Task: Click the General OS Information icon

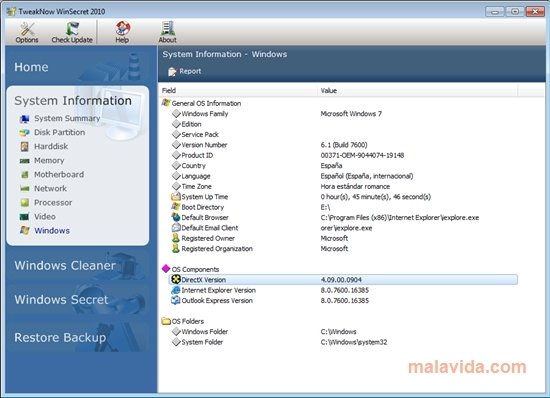Action: click(166, 103)
